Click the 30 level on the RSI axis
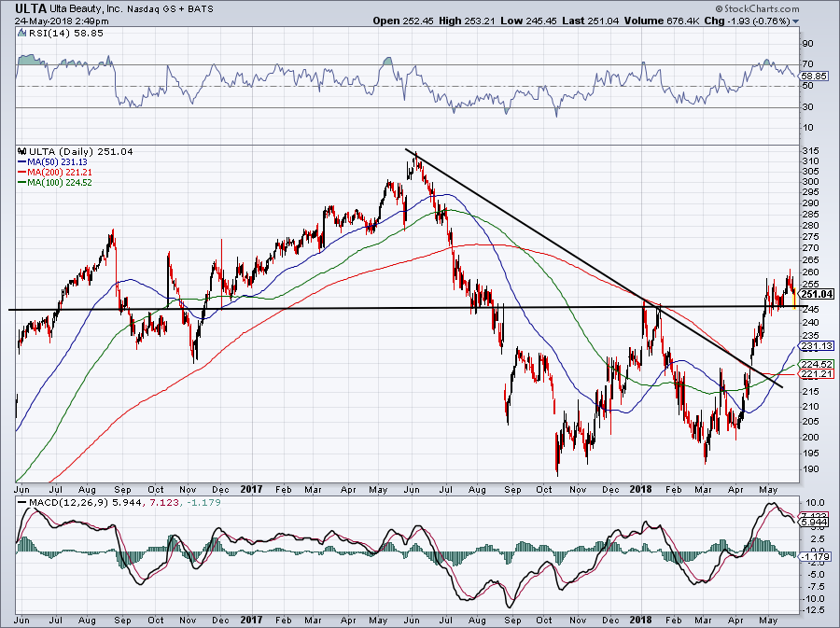Image resolution: width=840 pixels, height=628 pixels. [807, 107]
